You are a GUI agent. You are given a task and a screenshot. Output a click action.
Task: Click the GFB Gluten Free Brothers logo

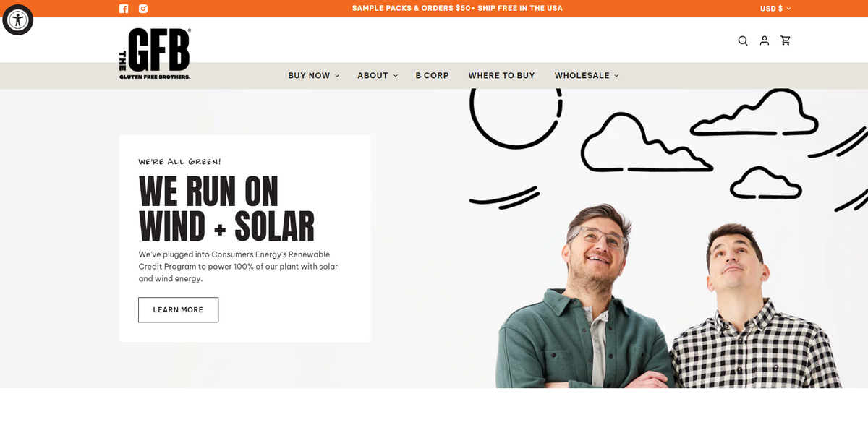pos(155,54)
